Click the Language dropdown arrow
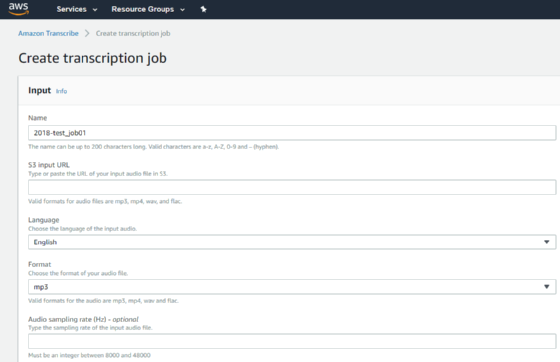This screenshot has height=362, width=560. pyautogui.click(x=546, y=242)
